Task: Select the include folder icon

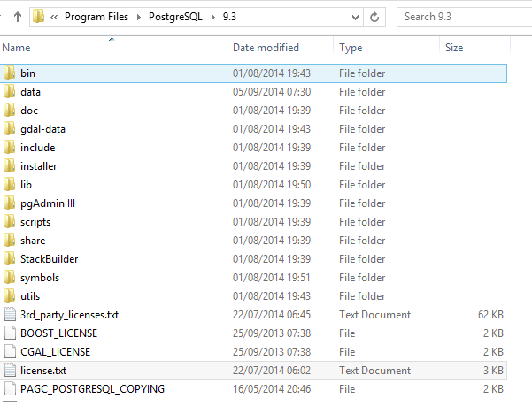Action: (x=10, y=147)
